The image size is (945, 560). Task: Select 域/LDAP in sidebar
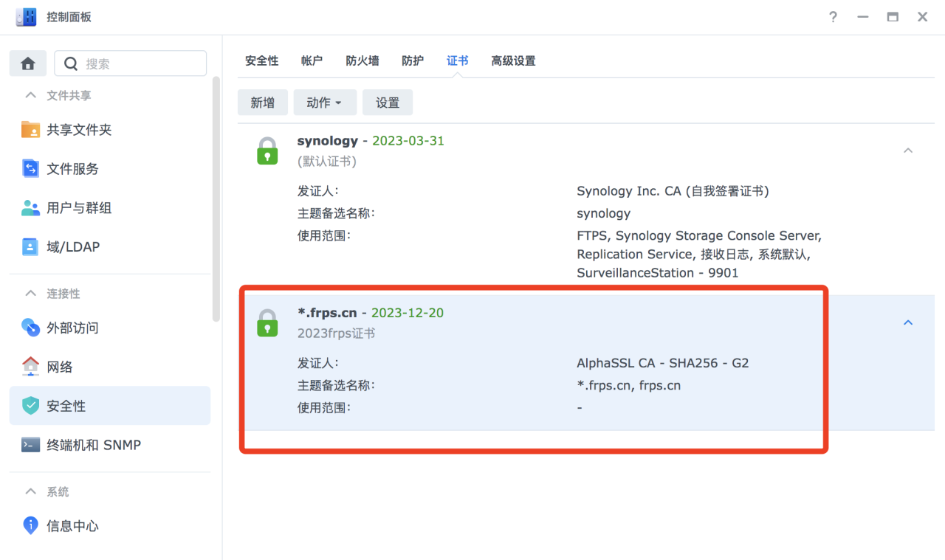coord(110,246)
